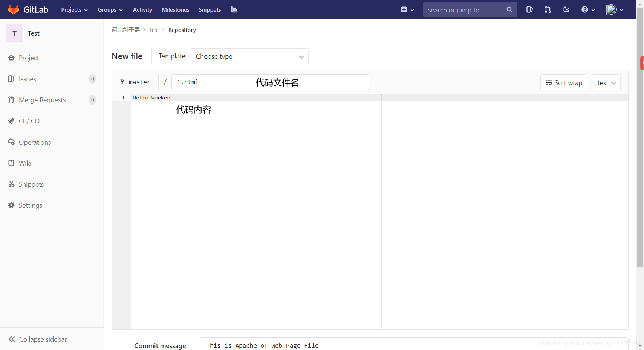Click the New file heading

pyautogui.click(x=127, y=56)
